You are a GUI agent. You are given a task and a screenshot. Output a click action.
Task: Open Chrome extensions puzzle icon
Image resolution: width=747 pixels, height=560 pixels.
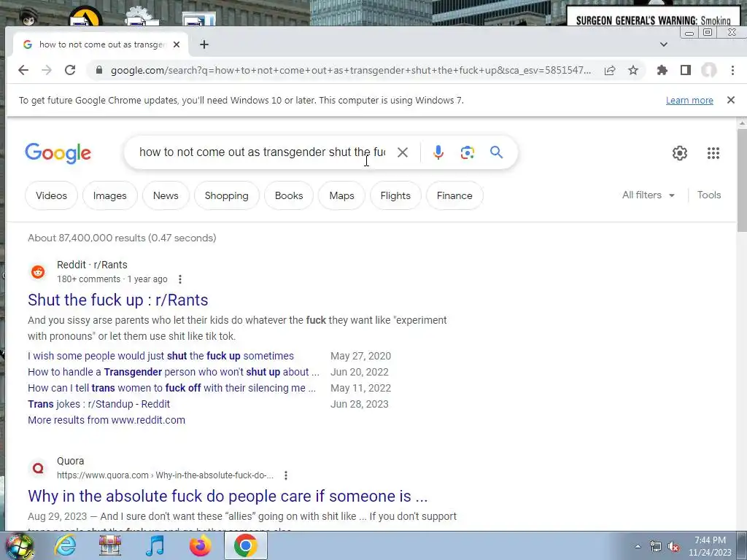[662, 71]
